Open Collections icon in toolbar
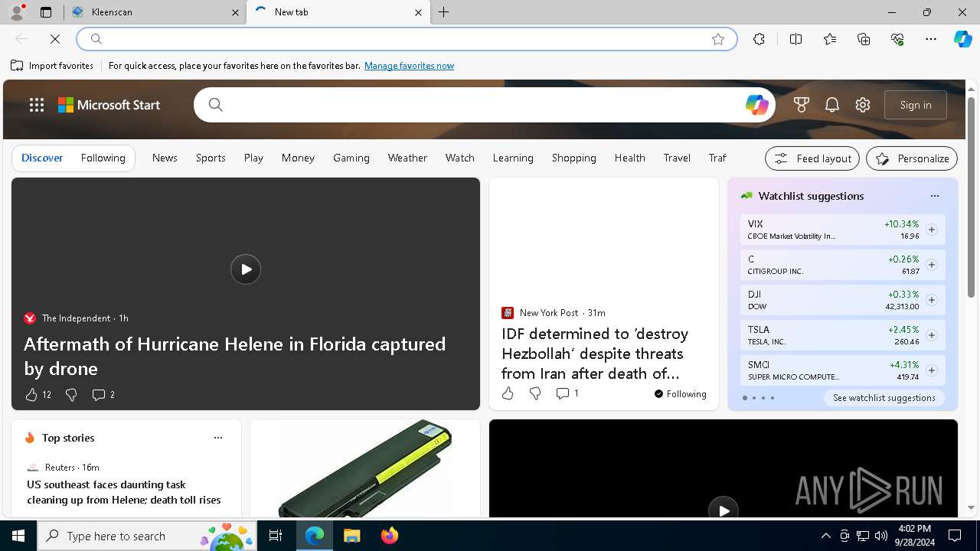 point(864,39)
